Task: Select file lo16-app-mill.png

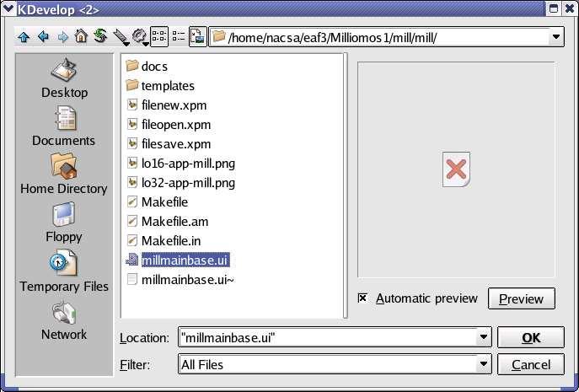Action: 180,164
